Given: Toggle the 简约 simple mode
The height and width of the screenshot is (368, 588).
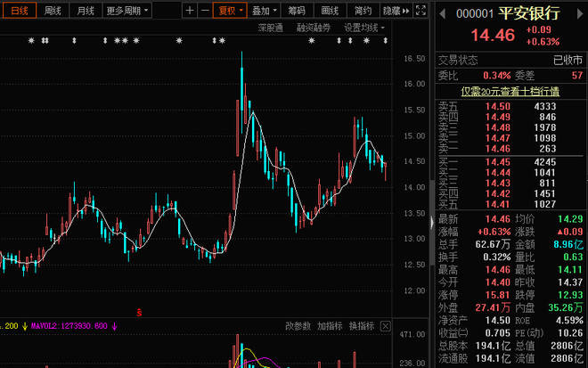Looking at the screenshot, I should [363, 11].
